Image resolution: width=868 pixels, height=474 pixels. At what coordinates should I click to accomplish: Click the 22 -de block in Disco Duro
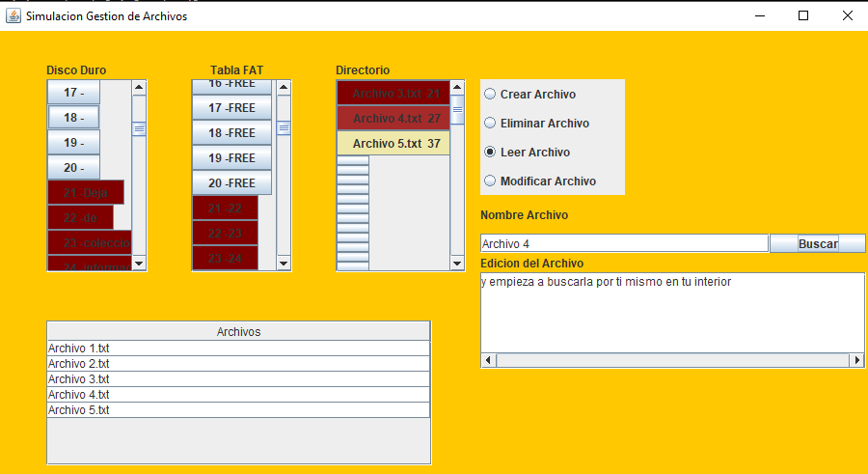(80, 217)
